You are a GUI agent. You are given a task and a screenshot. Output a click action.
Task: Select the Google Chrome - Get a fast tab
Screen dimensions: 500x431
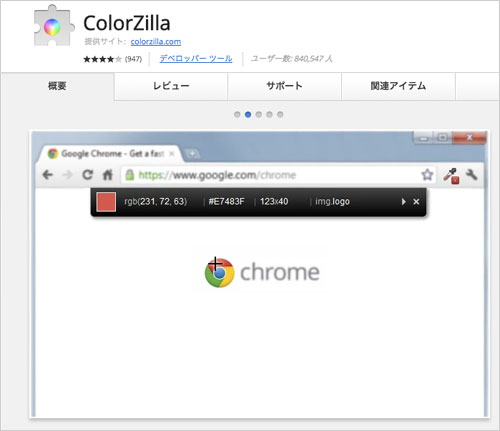[110, 154]
